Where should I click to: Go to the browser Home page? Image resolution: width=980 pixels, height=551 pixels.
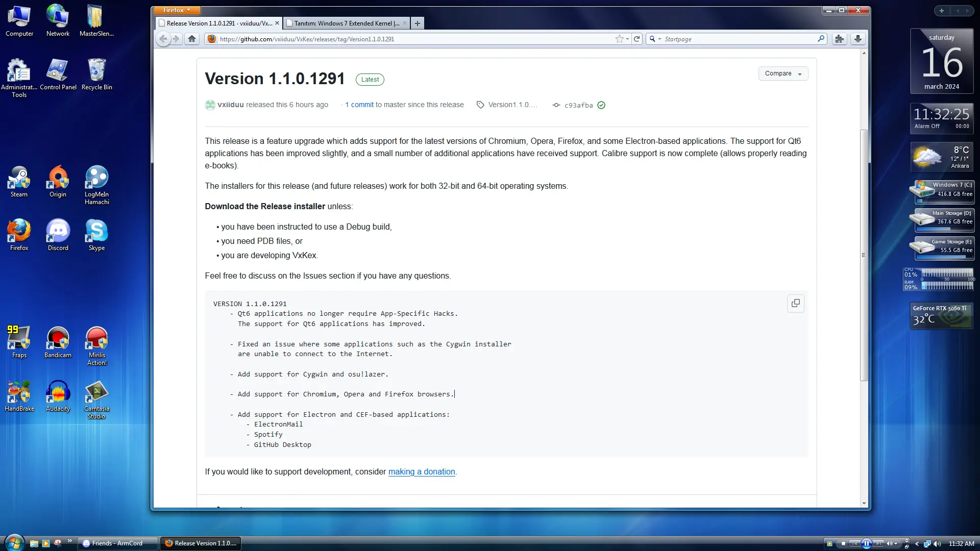pos(192,39)
